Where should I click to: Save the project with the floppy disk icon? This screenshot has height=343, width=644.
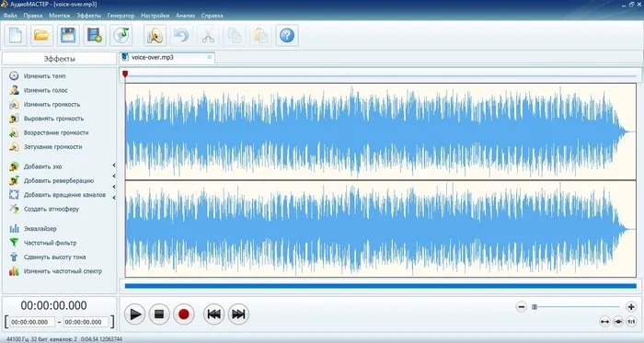[x=68, y=35]
